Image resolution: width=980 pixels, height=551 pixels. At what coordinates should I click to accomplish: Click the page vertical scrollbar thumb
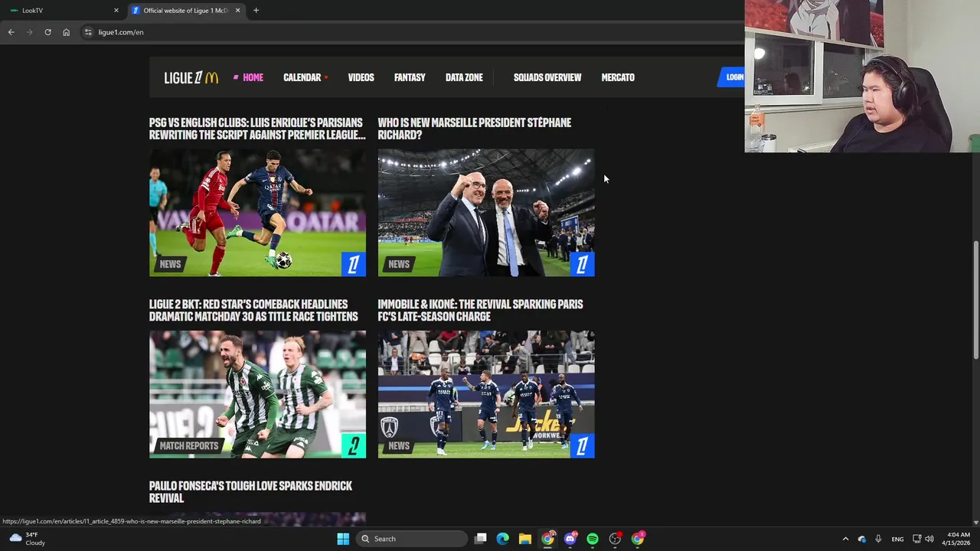pyautogui.click(x=975, y=299)
